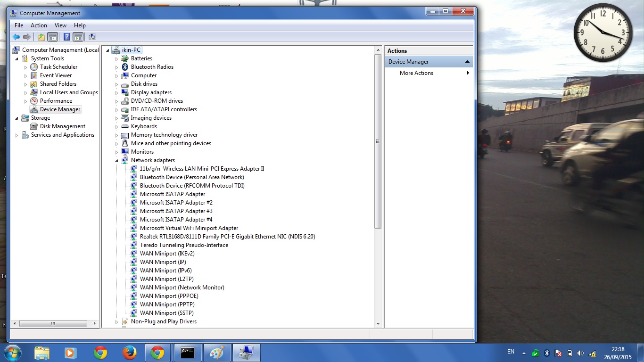Select Shared Folders in console tree

(x=58, y=84)
